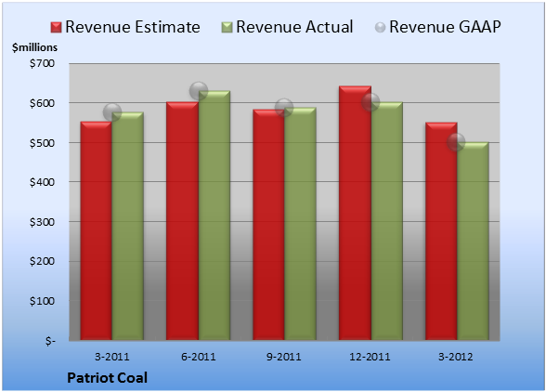Viewport: 546px width, 392px height.
Task: Click the '3-2011' quarter label
Action: (112, 357)
